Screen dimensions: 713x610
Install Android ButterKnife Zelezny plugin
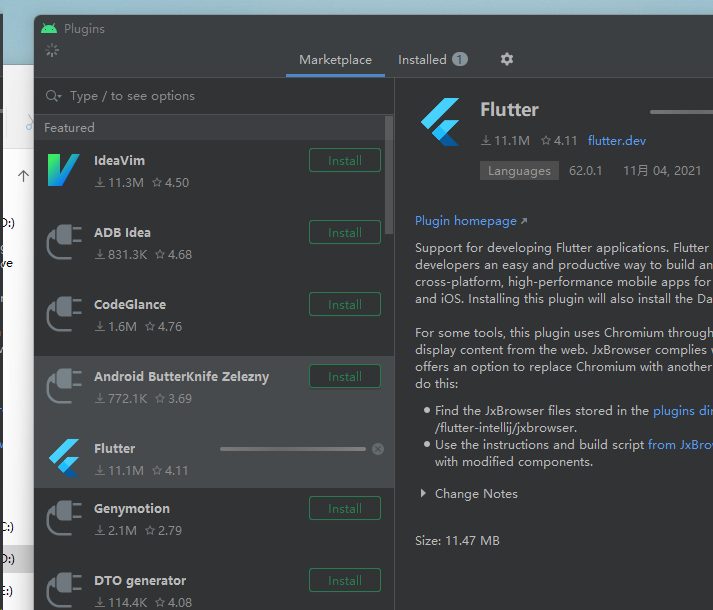(x=345, y=376)
